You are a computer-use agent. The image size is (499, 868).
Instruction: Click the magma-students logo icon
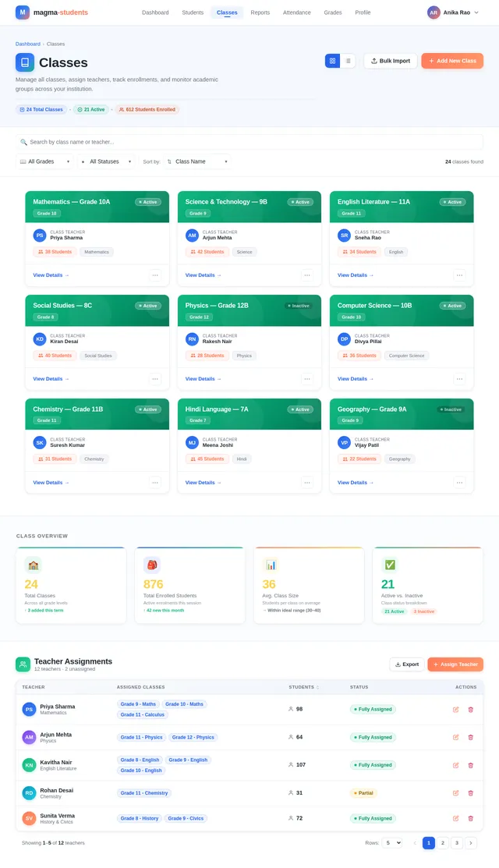(22, 12)
